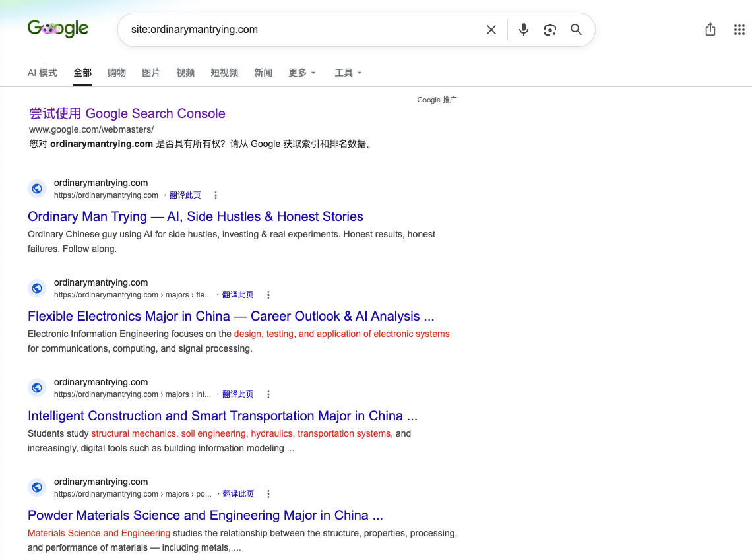This screenshot has height=560, width=752.
Task: Open Flexible Electronics Major in China link
Action: click(231, 317)
